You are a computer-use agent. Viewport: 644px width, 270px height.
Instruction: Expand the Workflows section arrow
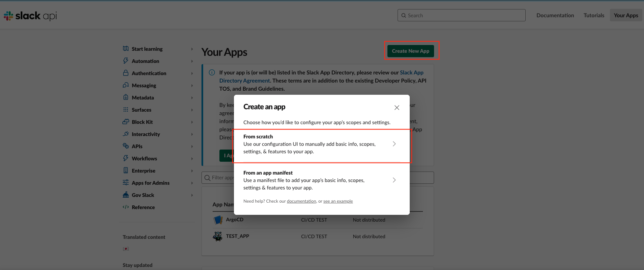[x=192, y=159]
